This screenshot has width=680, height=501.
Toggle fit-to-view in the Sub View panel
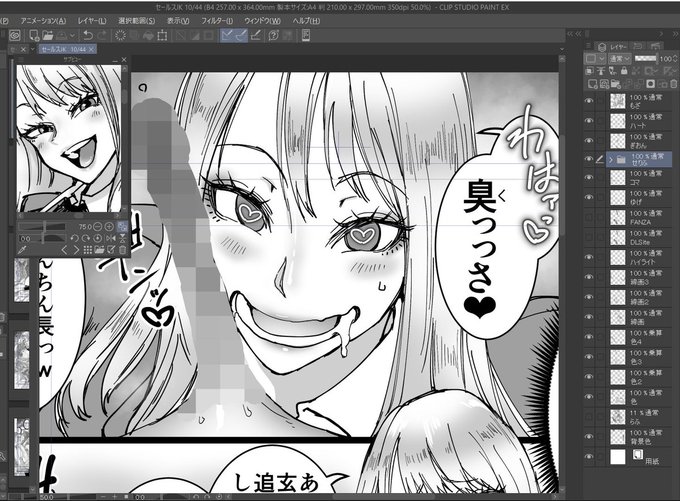(123, 226)
